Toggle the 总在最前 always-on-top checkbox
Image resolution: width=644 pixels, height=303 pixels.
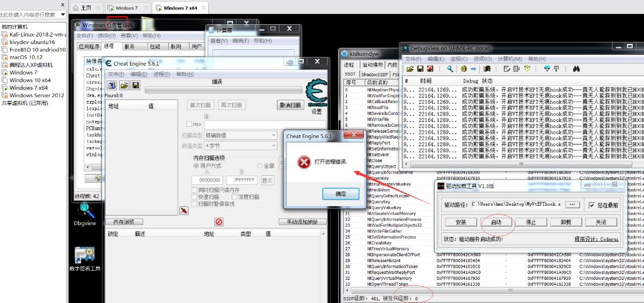pos(591,205)
